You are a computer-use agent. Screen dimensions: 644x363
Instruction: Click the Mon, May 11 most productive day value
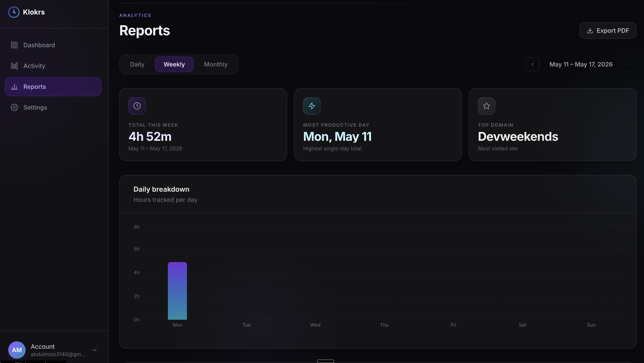point(337,137)
